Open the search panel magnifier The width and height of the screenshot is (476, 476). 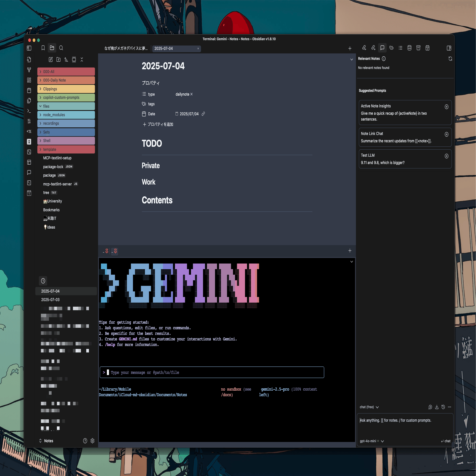[61, 48]
